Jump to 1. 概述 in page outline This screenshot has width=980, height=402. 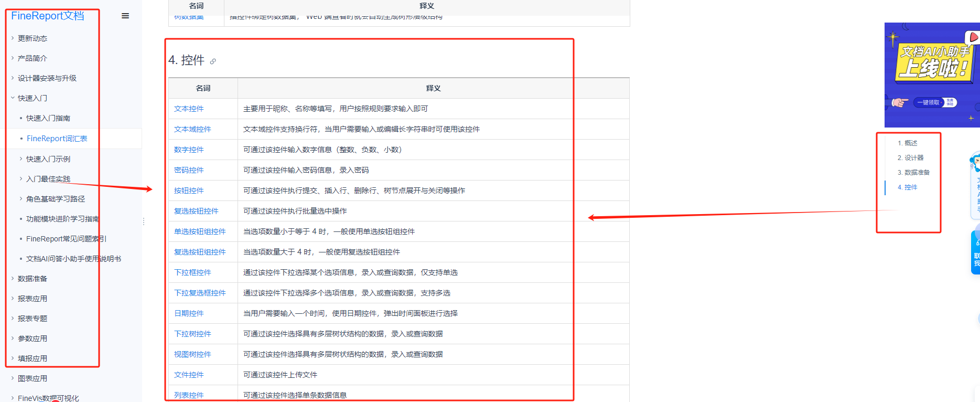[x=907, y=143]
